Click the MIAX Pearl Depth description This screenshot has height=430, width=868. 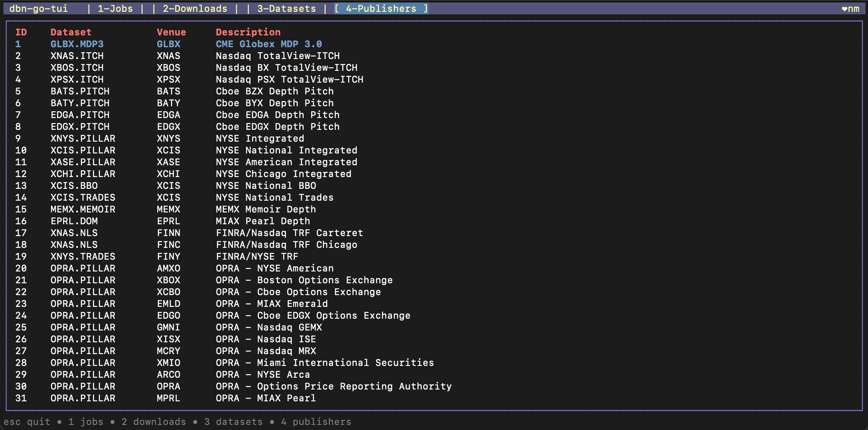263,221
